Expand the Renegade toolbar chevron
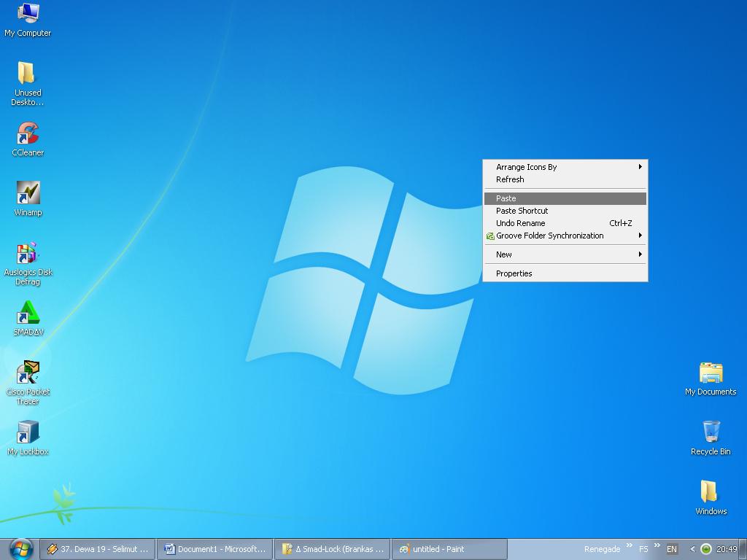The image size is (747, 560). pyautogui.click(x=630, y=545)
